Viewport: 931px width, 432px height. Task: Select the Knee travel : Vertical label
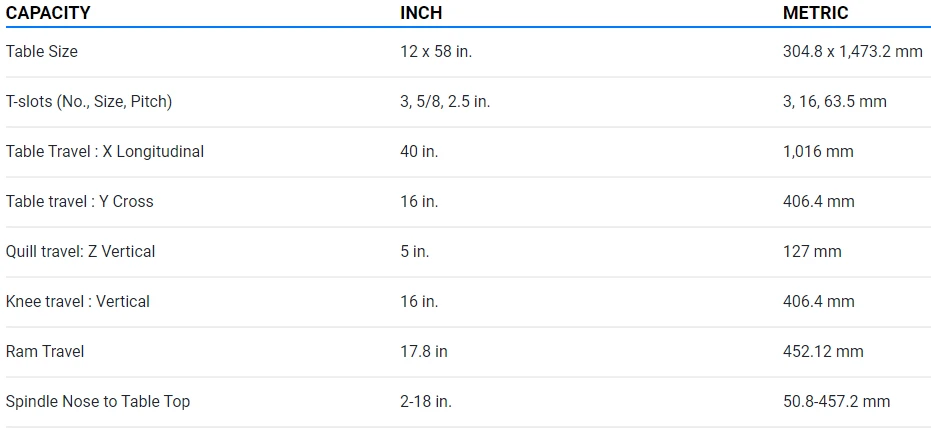(78, 301)
